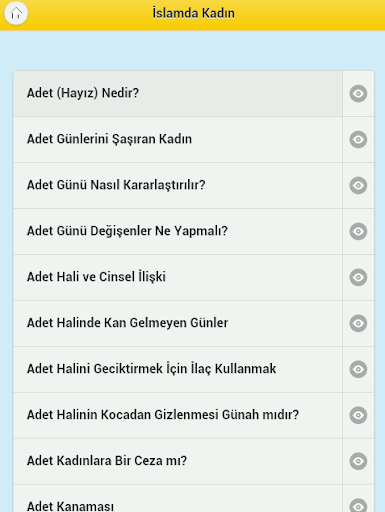Select Adet Kadınlara Bir Ceza mı? entry
The width and height of the screenshot is (385, 512).
tap(178, 461)
